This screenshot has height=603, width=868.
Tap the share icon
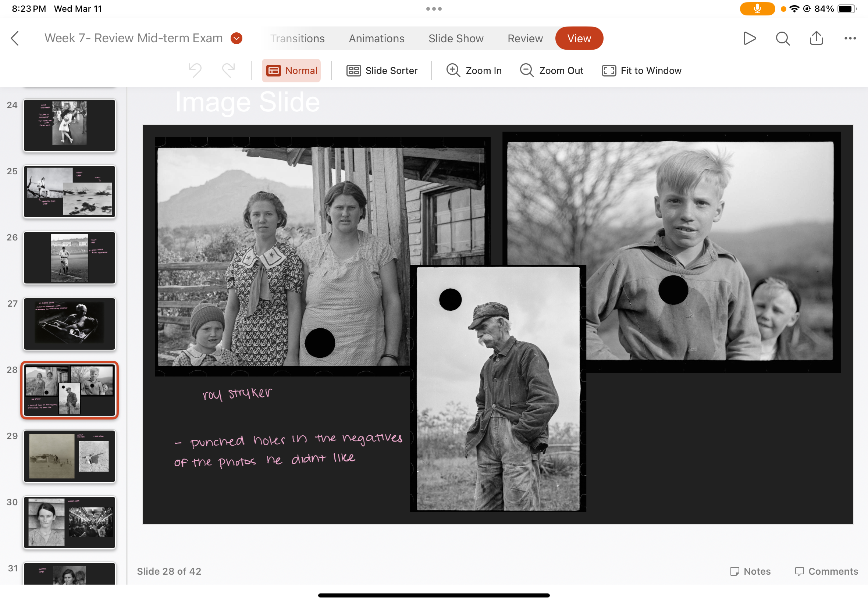(x=816, y=38)
